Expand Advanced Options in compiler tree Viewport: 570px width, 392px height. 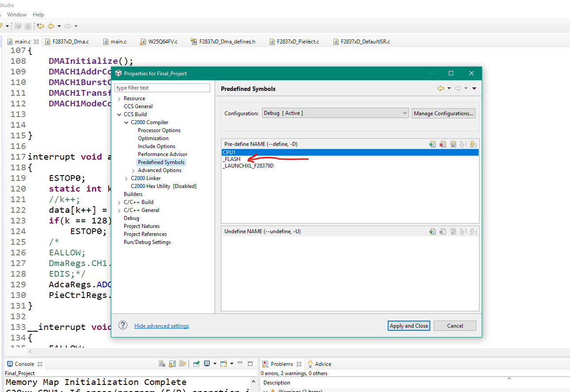pyautogui.click(x=134, y=170)
